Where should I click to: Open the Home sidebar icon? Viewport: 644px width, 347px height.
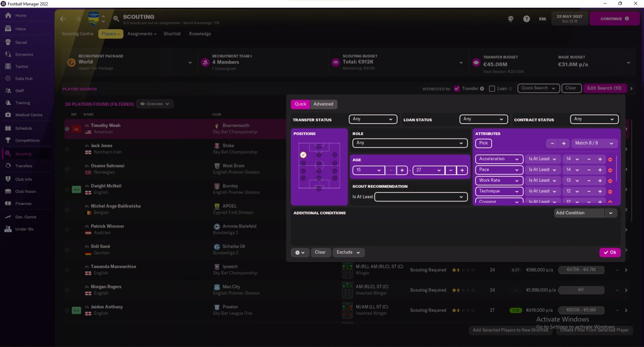click(x=8, y=16)
